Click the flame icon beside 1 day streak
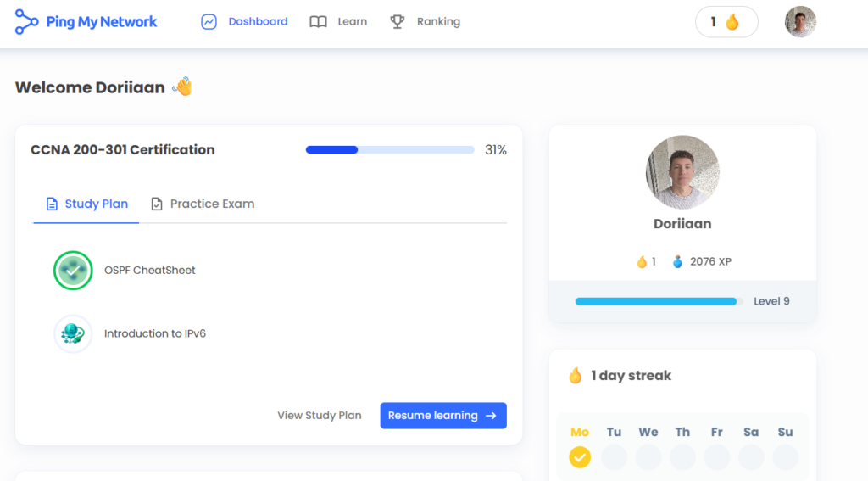868x481 pixels. (576, 376)
